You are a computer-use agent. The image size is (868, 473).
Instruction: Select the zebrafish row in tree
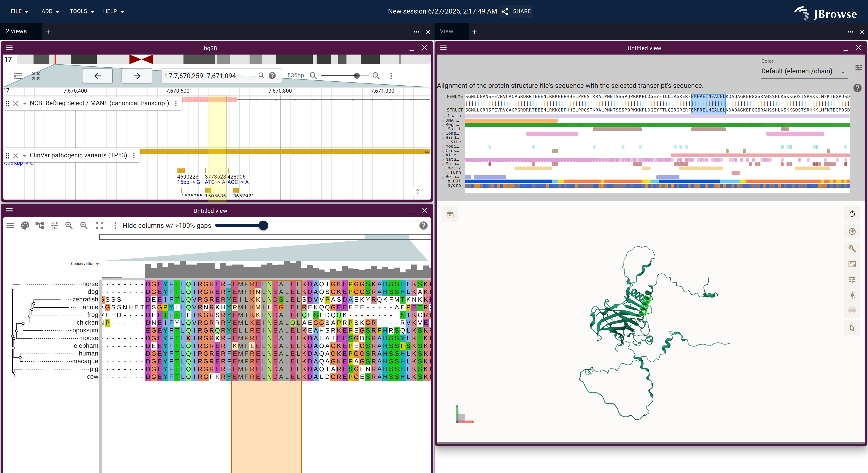coord(85,299)
